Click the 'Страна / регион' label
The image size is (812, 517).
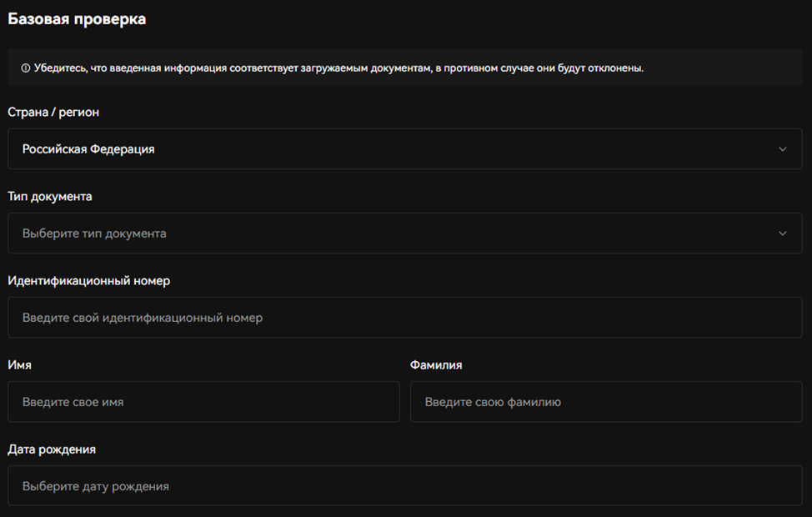[53, 113]
